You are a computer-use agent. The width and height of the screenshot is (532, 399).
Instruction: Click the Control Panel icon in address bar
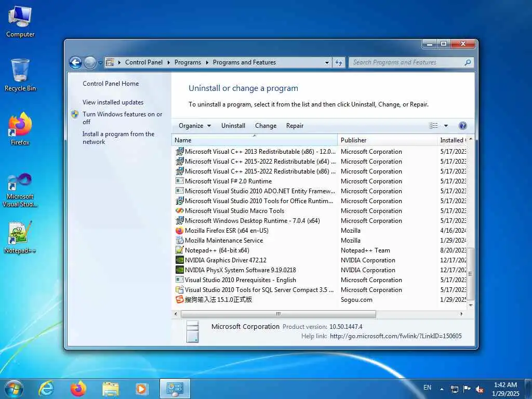(110, 62)
